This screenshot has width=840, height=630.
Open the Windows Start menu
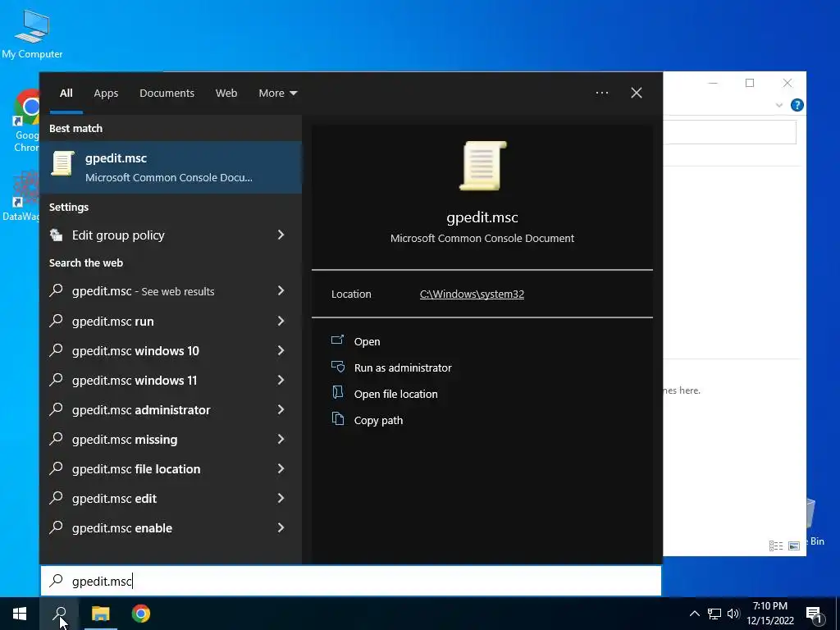20,614
